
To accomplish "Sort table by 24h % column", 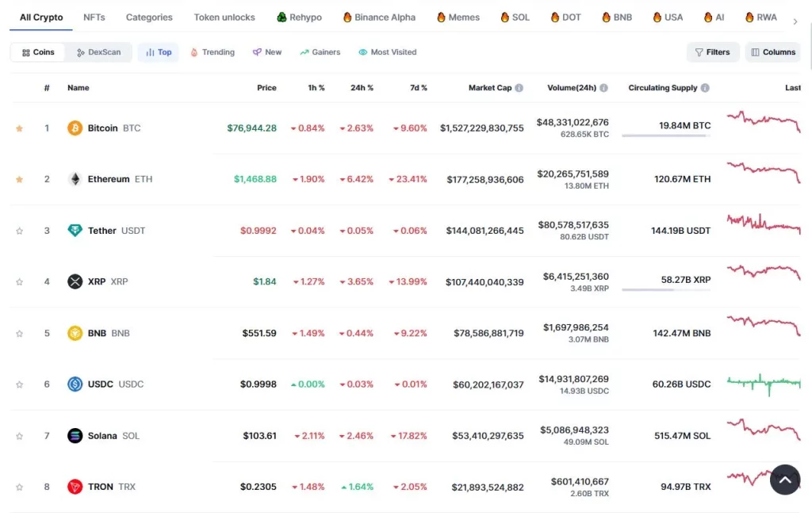I will (362, 88).
